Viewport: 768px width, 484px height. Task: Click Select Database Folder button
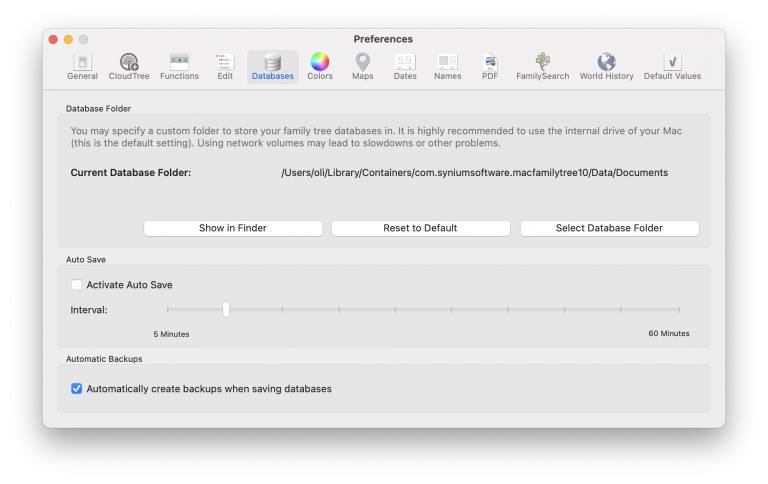[x=609, y=228]
